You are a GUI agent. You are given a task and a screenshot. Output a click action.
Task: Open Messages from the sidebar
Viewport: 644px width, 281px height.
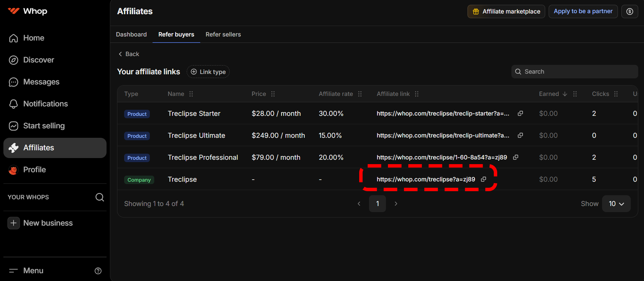coord(55,82)
